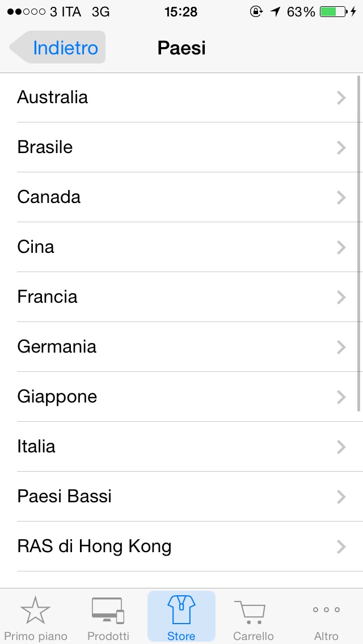Expand the Brasile row chevron
The width and height of the screenshot is (363, 644).
tap(341, 148)
